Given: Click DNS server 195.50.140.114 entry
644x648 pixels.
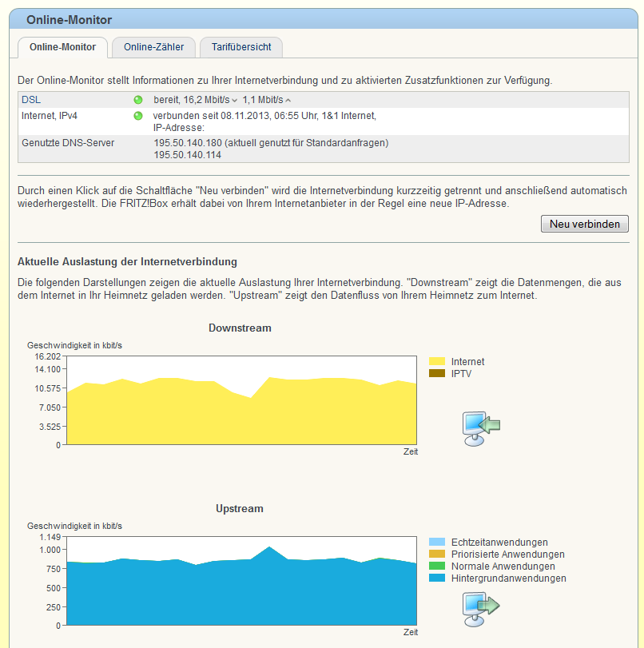Looking at the screenshot, I should (187, 155).
